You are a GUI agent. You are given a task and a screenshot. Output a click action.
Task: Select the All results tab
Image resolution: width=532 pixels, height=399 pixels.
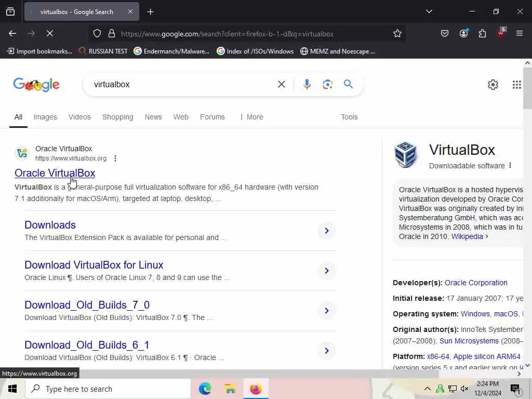[18, 117]
